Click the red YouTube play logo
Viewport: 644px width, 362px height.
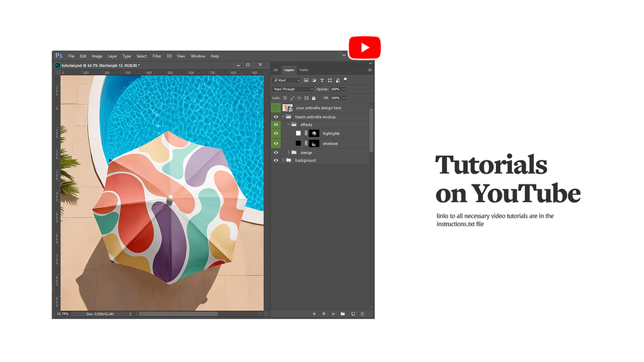coord(365,47)
